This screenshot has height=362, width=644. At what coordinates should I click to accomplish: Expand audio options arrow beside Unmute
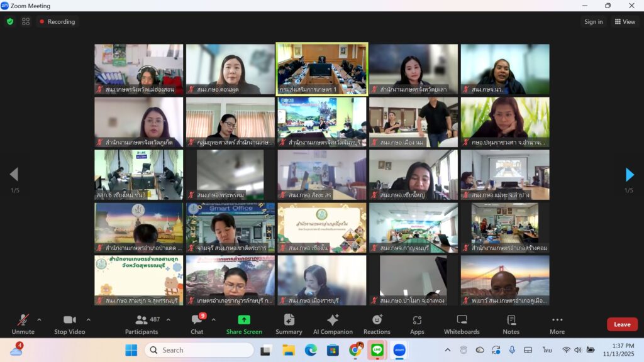(39, 320)
